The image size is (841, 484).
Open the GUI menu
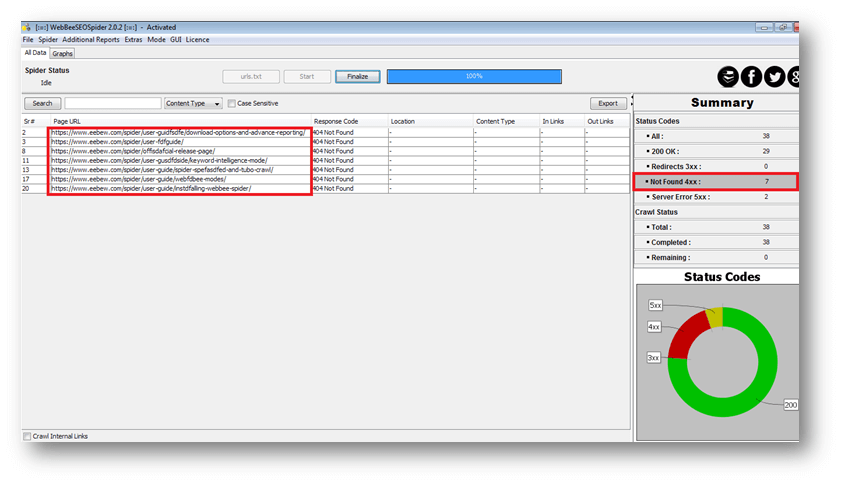click(175, 40)
